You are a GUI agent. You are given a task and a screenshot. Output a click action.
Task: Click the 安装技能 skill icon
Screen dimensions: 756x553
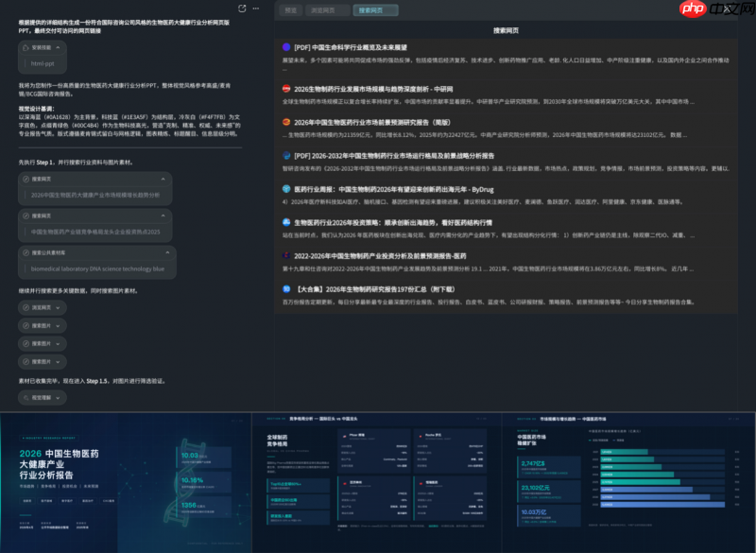click(26, 47)
